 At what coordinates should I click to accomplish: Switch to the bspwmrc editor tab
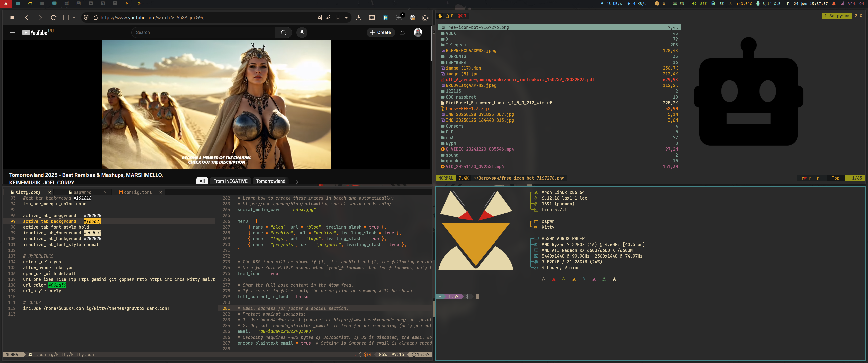tap(82, 192)
